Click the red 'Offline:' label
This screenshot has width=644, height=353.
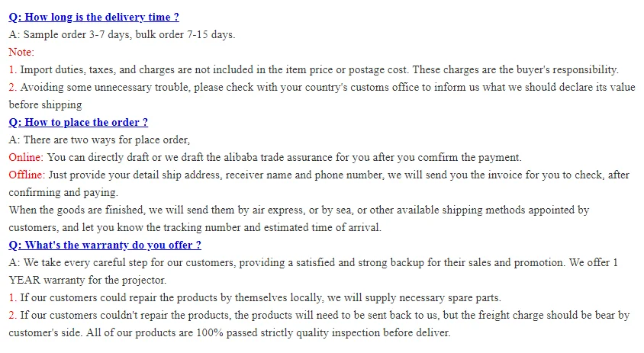click(27, 175)
